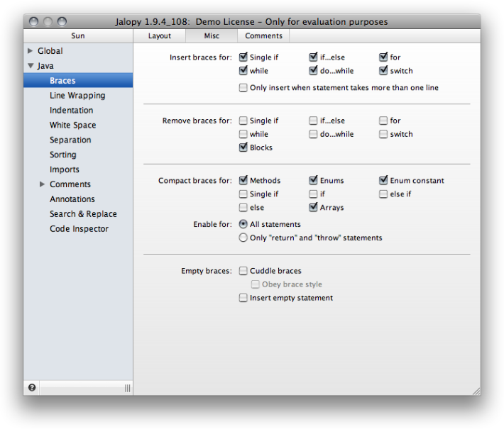Screen dimensions: 504x429
Task: Expand the Comments tree node arrow
Action: point(42,184)
